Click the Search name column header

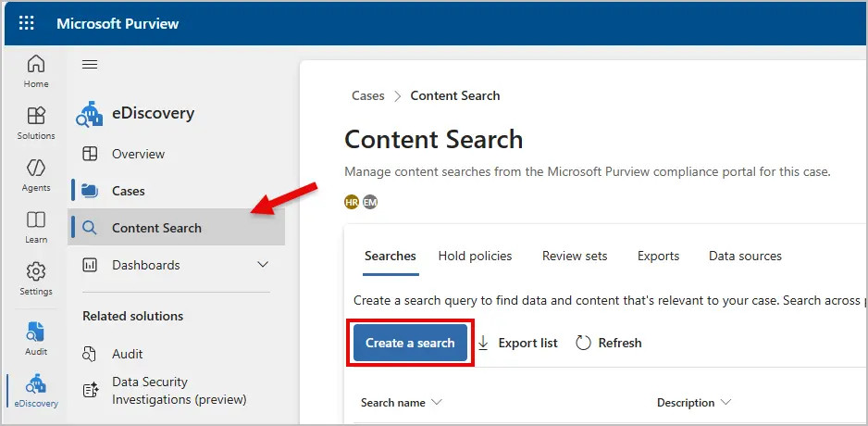coord(393,402)
